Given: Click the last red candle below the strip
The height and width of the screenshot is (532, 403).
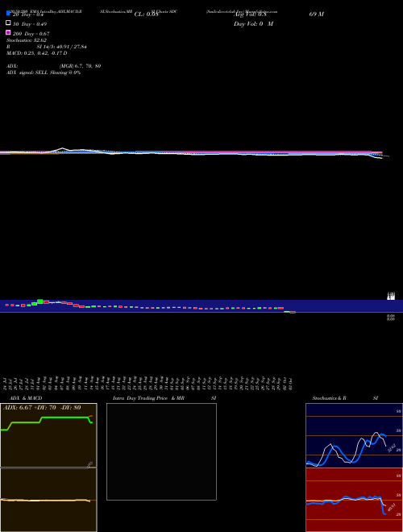Looking at the screenshot, I should tap(293, 312).
